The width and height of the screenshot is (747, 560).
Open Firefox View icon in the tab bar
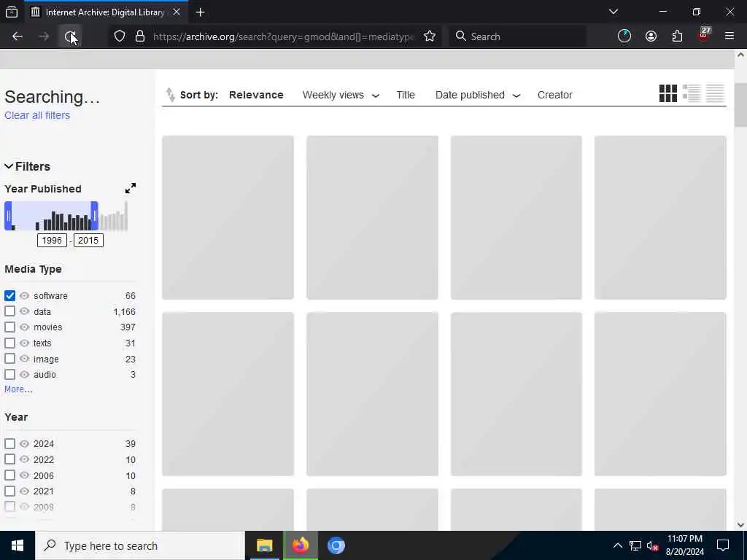point(12,12)
